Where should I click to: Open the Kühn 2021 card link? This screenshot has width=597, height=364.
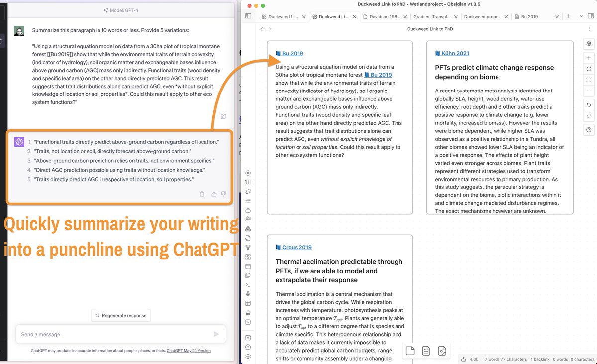click(x=452, y=53)
